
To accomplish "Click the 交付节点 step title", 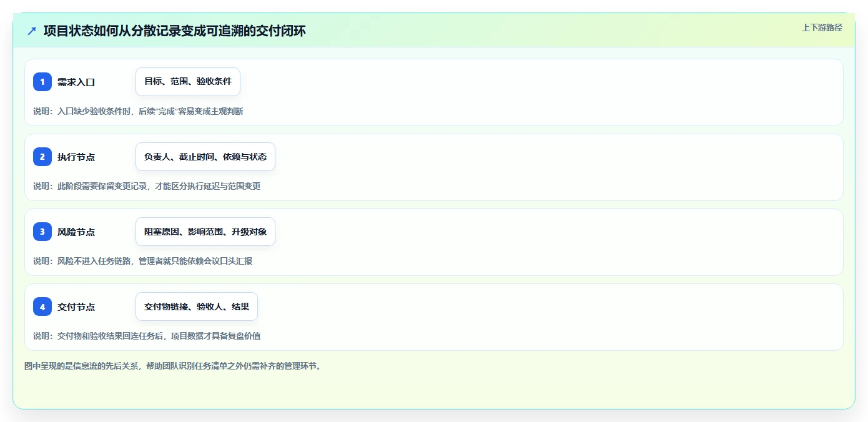I will coord(76,307).
